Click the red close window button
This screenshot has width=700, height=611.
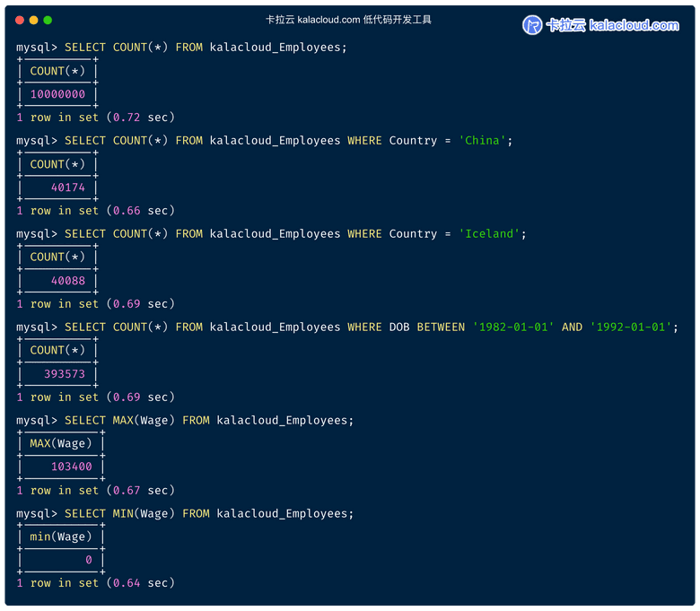[x=19, y=20]
